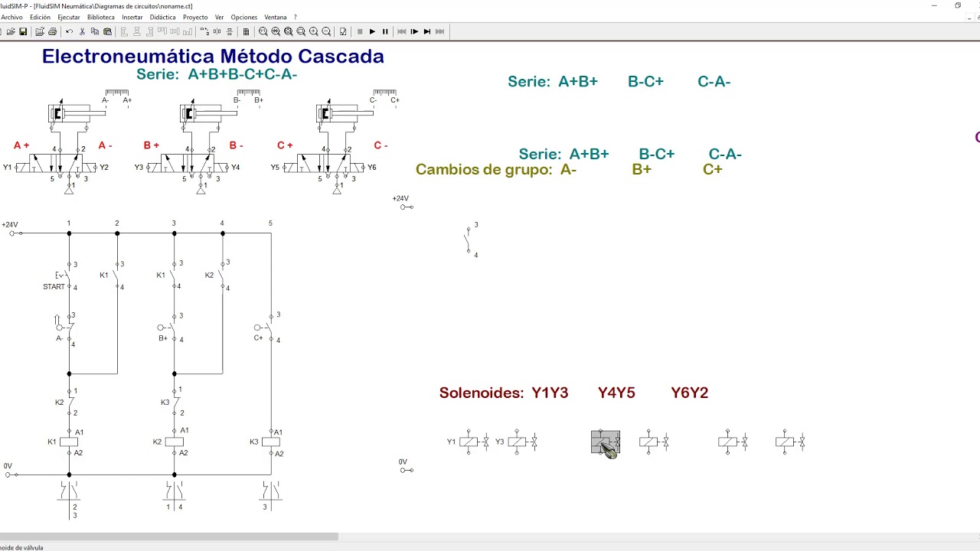Click the 'Y6Y2' solenoid group text
The height and width of the screenshot is (551, 980).
click(689, 393)
